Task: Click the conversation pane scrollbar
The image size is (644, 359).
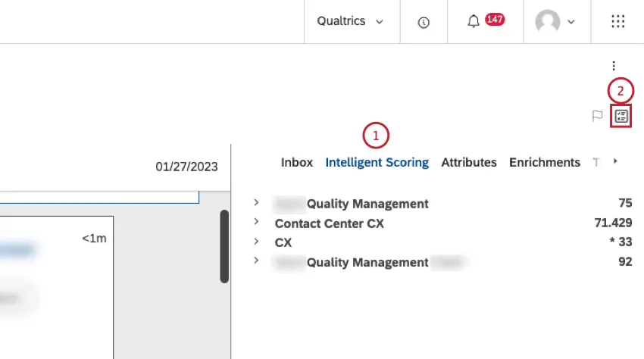Action: [x=224, y=246]
